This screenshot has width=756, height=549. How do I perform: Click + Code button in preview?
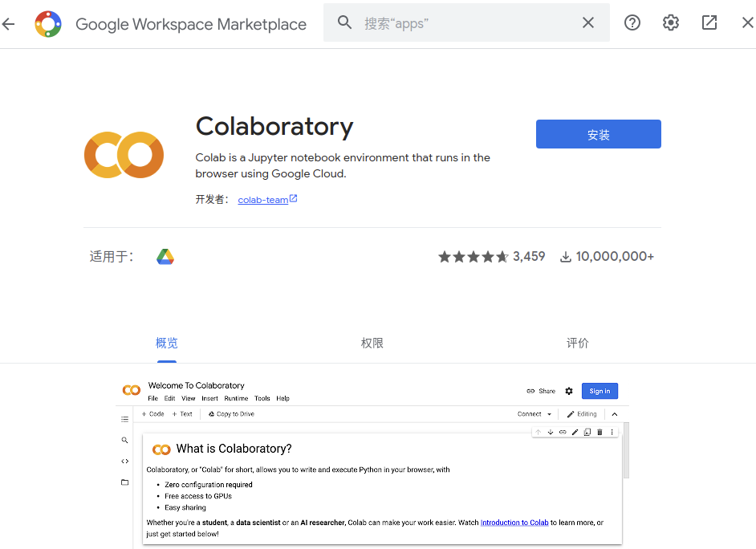[x=152, y=414]
